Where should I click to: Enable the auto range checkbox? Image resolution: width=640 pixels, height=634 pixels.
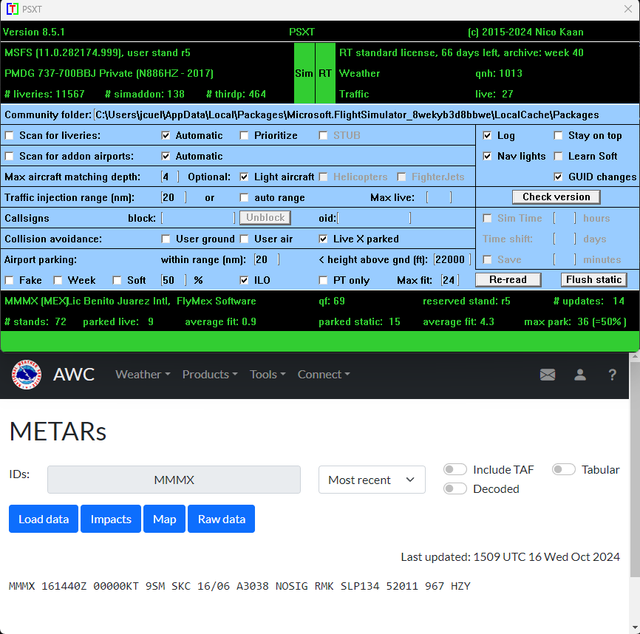(x=244, y=198)
